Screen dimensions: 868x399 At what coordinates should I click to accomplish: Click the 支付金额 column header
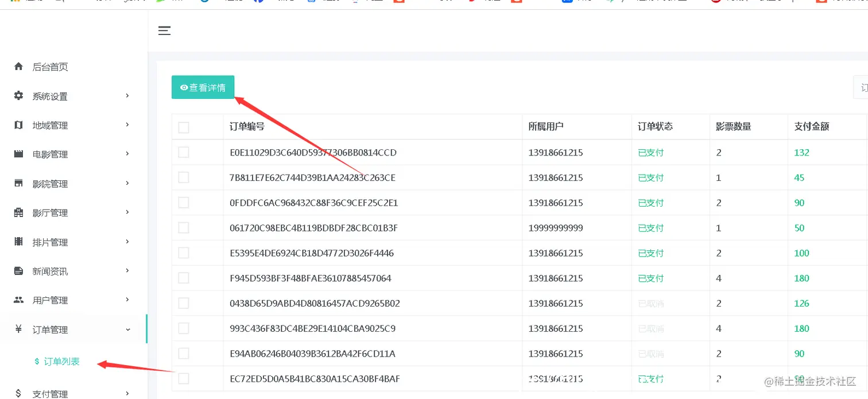click(x=812, y=126)
